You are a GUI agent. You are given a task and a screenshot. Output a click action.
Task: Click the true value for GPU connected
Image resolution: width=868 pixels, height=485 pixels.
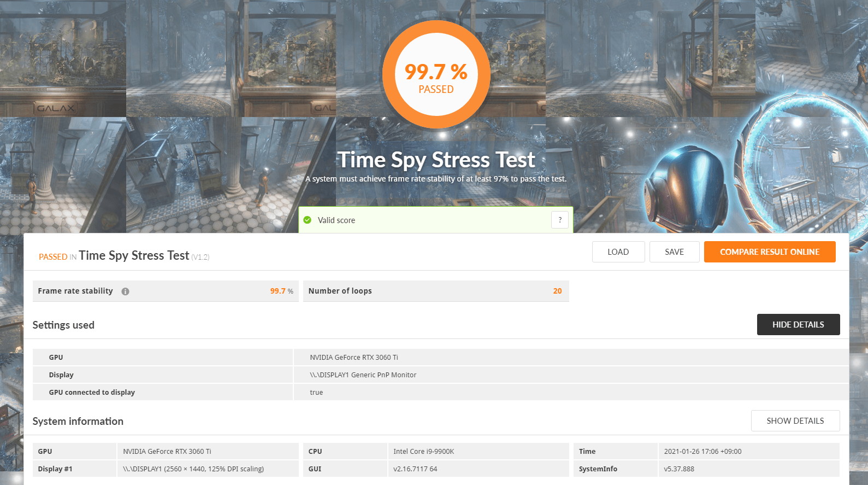(x=316, y=393)
